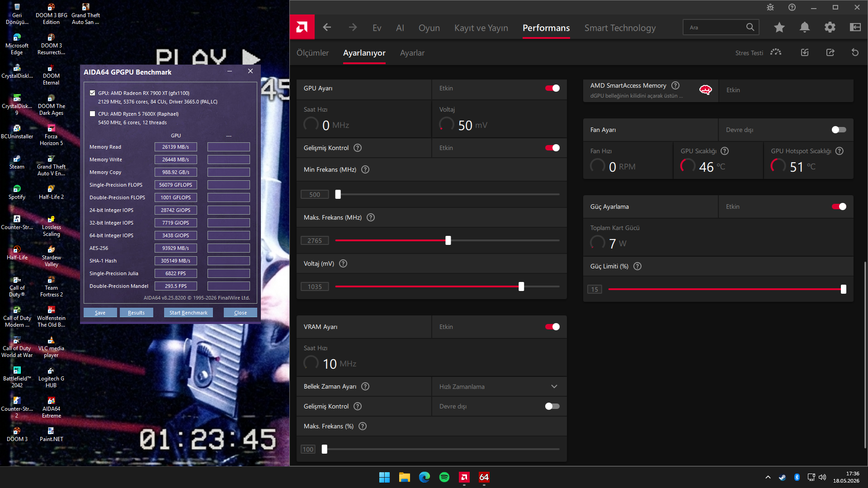
Task: Show help for Voltaj (mV)
Action: click(x=343, y=263)
